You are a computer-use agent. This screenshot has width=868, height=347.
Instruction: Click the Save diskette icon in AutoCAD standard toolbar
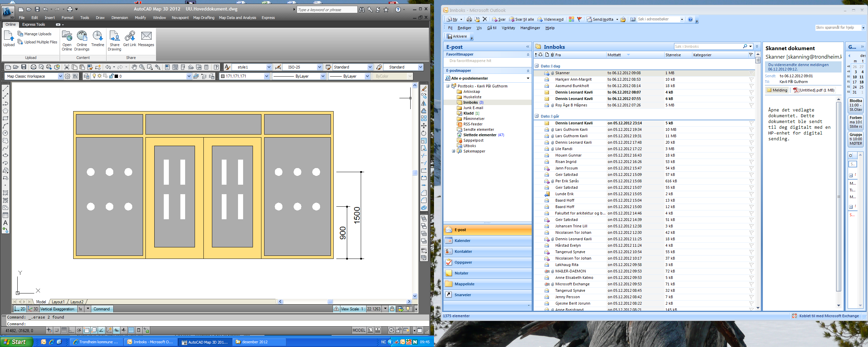24,67
